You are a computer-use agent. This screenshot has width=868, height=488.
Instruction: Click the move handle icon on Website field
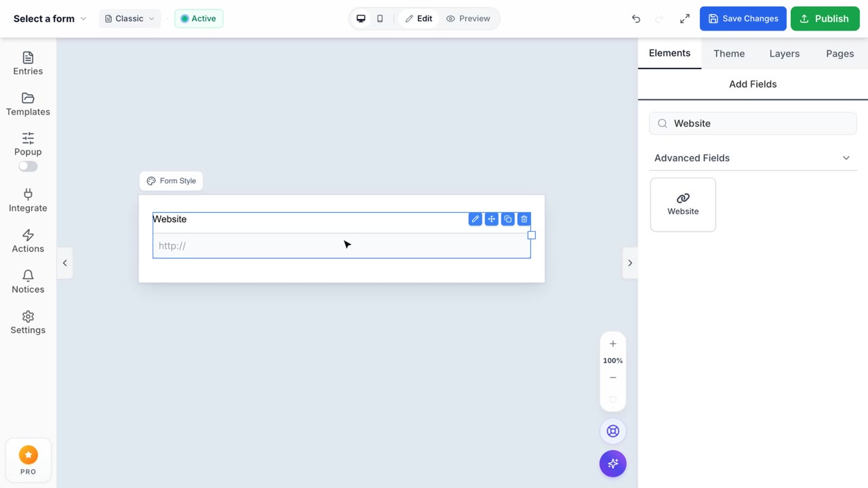click(x=492, y=219)
